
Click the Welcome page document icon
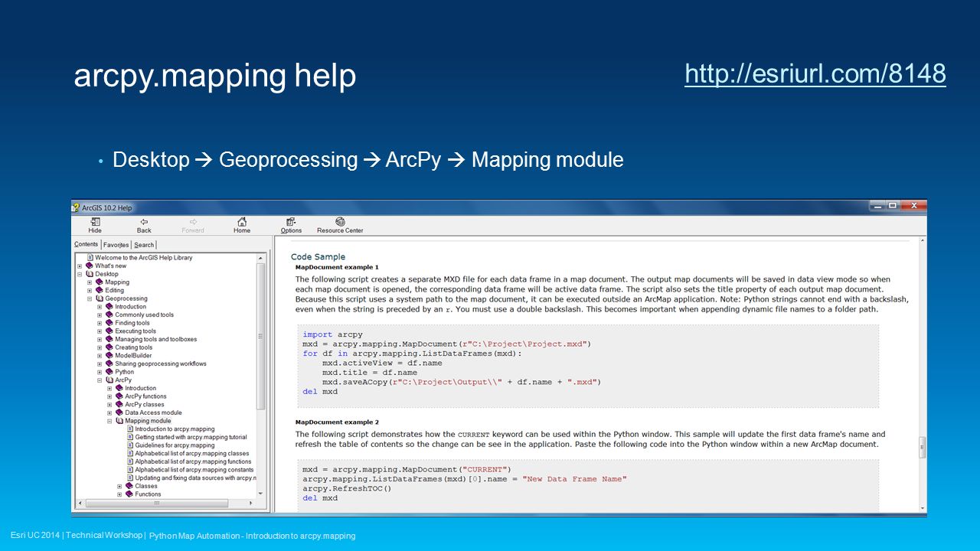point(90,258)
